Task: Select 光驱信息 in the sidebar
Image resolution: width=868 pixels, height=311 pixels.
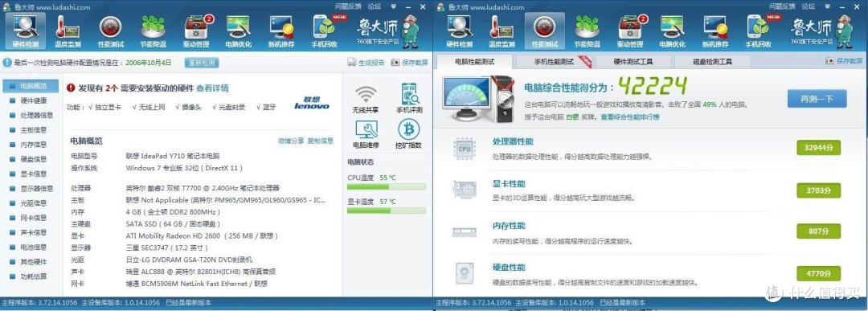Action: [31, 203]
